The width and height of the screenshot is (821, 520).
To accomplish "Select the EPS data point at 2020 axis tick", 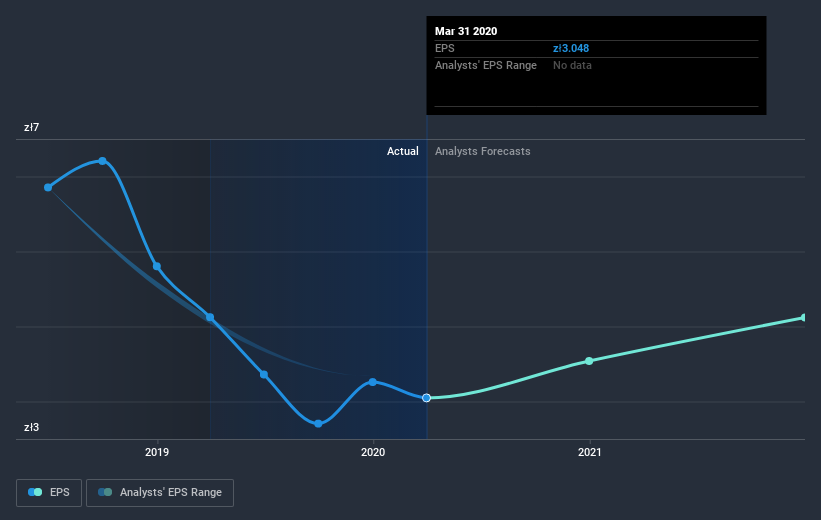I will tap(372, 382).
